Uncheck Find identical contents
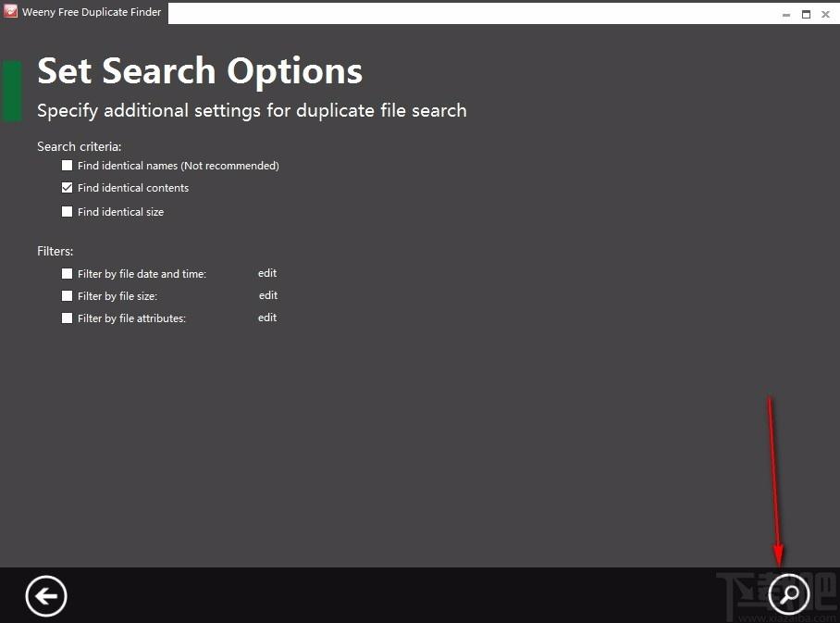Image resolution: width=840 pixels, height=623 pixels. point(67,188)
